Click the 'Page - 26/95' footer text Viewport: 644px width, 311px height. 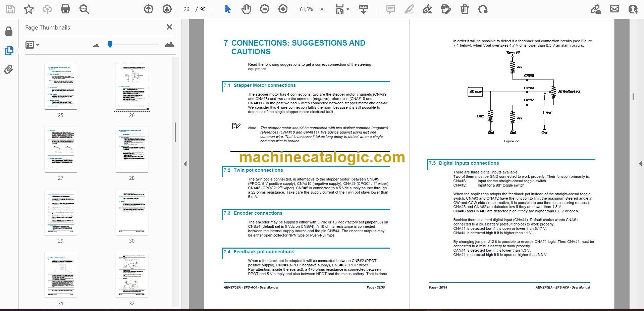tap(438, 288)
